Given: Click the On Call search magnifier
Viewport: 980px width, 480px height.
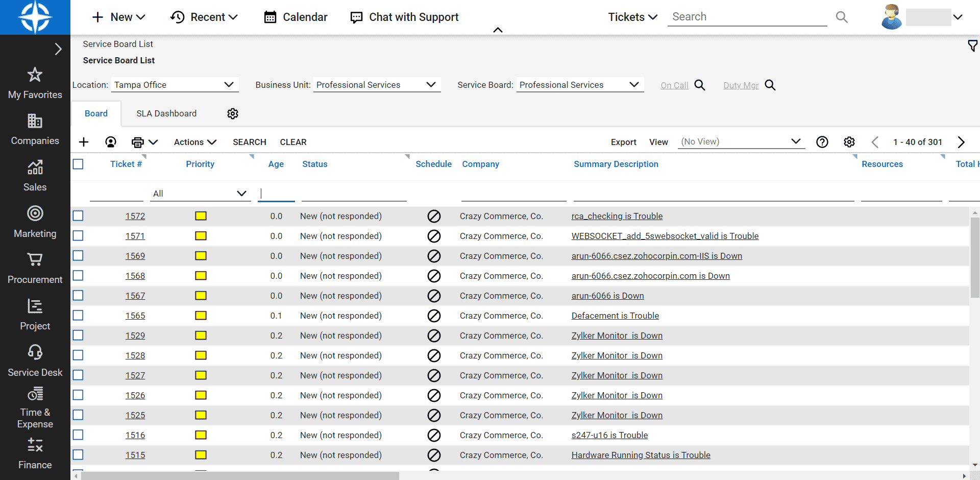Looking at the screenshot, I should point(700,85).
